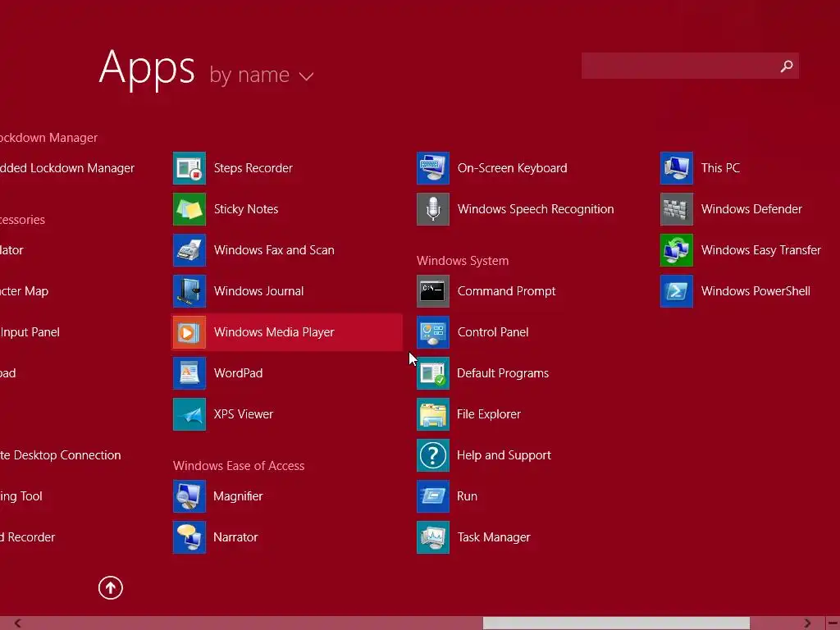Click the 'Windows Defender' label
Screen dimensions: 840x630
coord(751,209)
